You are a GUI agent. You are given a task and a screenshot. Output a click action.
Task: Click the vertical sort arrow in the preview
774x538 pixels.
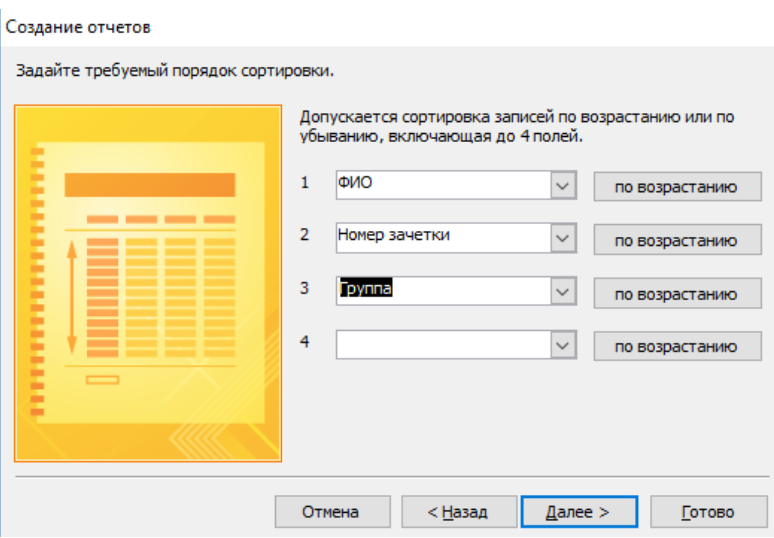[x=72, y=298]
